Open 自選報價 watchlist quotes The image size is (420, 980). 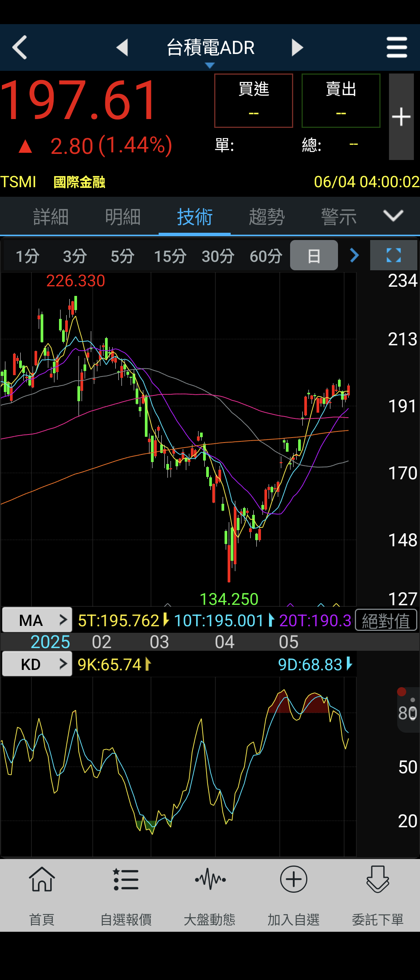(x=126, y=896)
